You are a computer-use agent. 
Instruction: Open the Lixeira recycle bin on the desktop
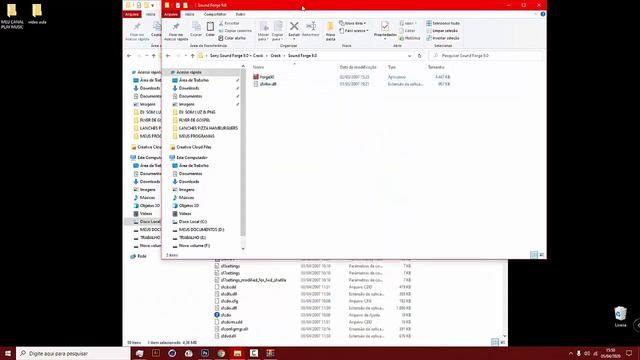click(x=620, y=317)
